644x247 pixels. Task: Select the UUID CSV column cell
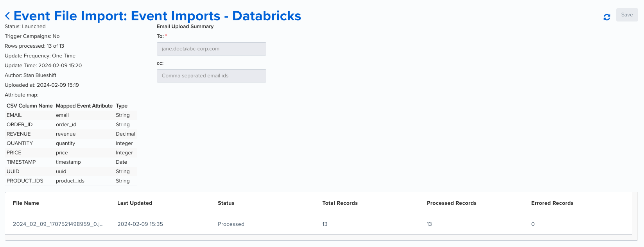click(13, 172)
